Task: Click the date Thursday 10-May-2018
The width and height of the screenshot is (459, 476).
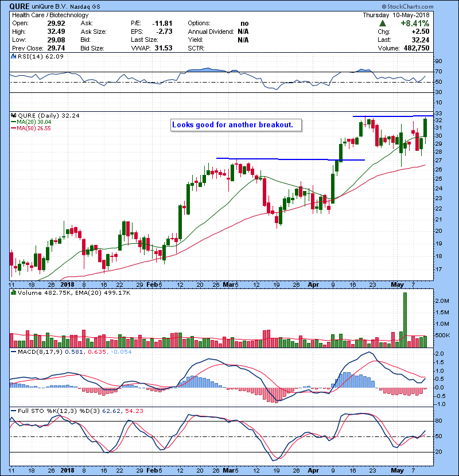Action: [396, 15]
